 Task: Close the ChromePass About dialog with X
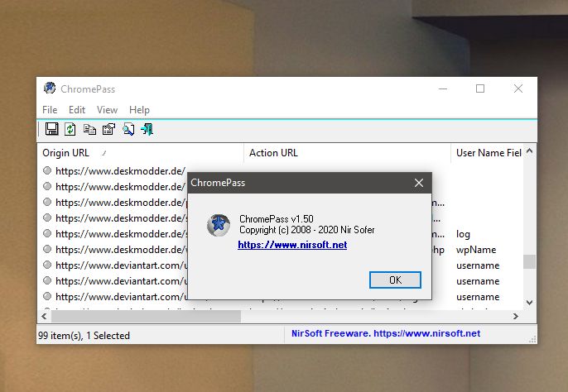[x=419, y=183]
